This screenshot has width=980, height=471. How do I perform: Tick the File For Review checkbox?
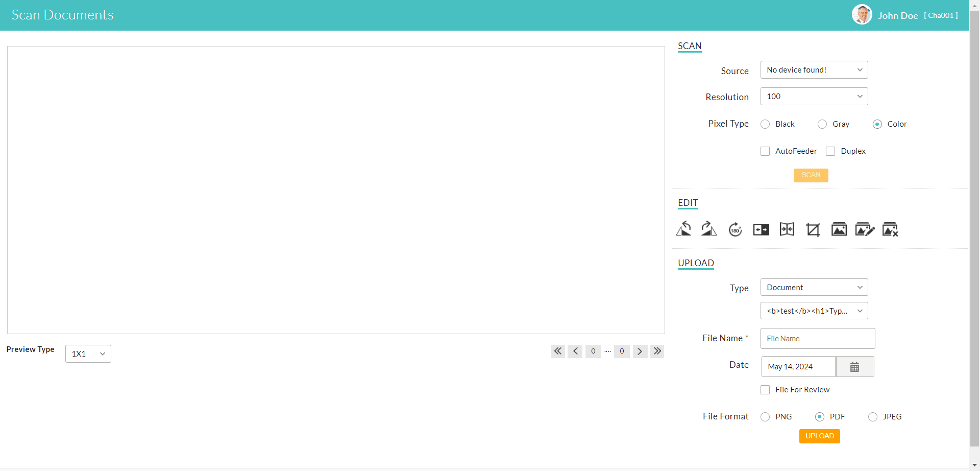pyautogui.click(x=765, y=390)
